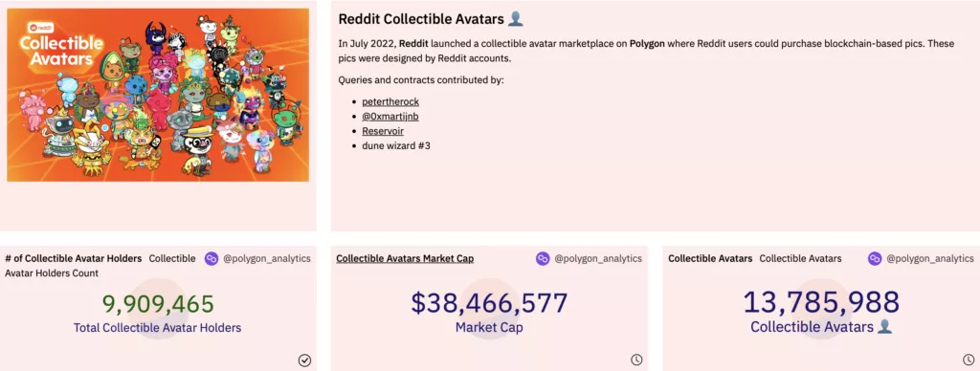The width and height of the screenshot is (980, 371).
Task: Open the Reservoir contributor link
Action: pyautogui.click(x=383, y=131)
